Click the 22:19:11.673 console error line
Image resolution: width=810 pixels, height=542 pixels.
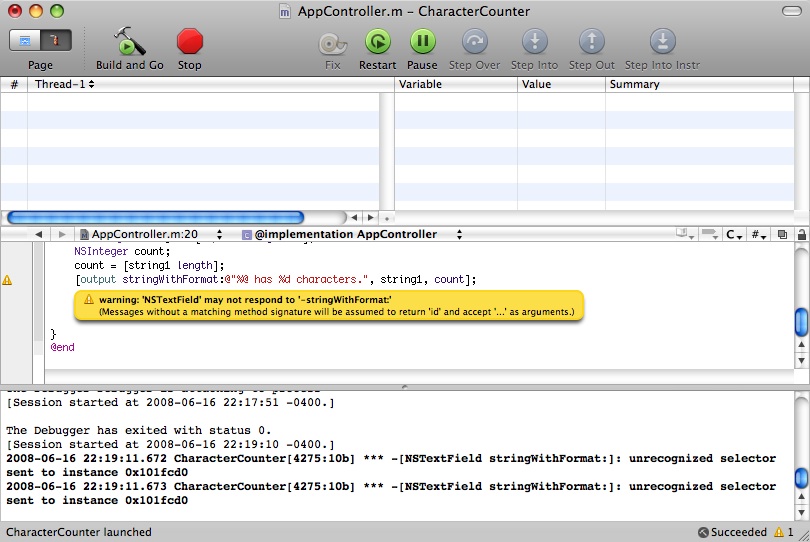click(391, 493)
